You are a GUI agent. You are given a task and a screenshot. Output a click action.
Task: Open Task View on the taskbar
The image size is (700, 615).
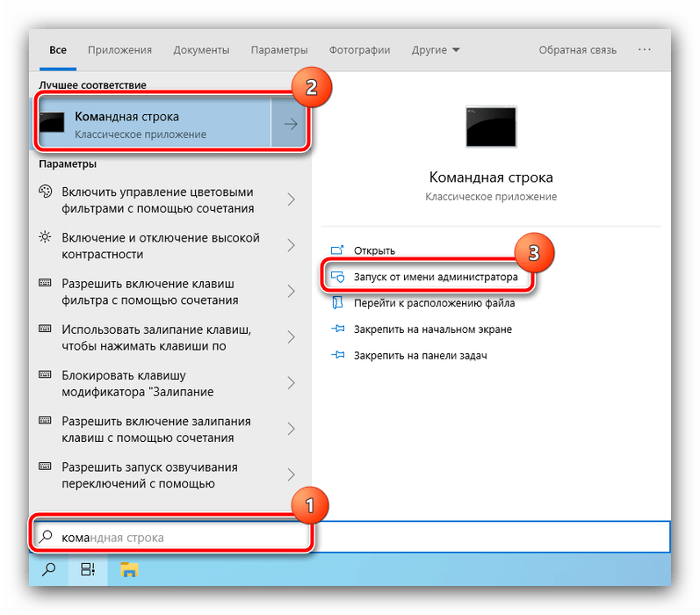pyautogui.click(x=88, y=569)
